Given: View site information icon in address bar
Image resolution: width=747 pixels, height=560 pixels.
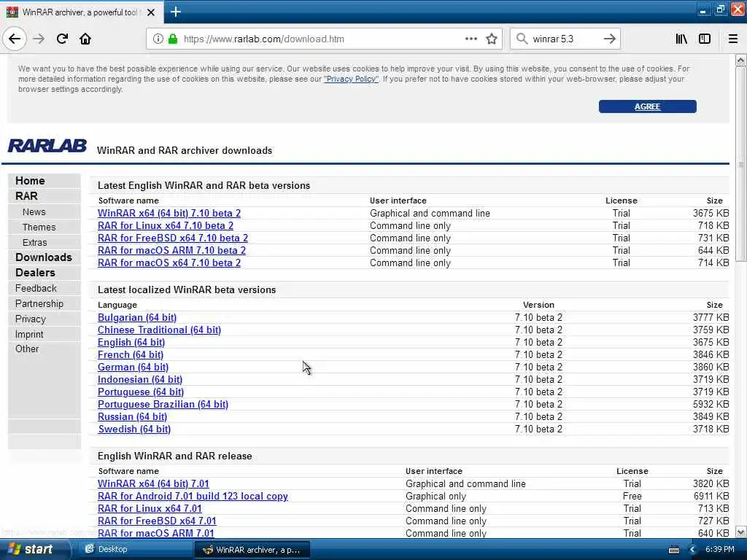Looking at the screenshot, I should click(158, 39).
